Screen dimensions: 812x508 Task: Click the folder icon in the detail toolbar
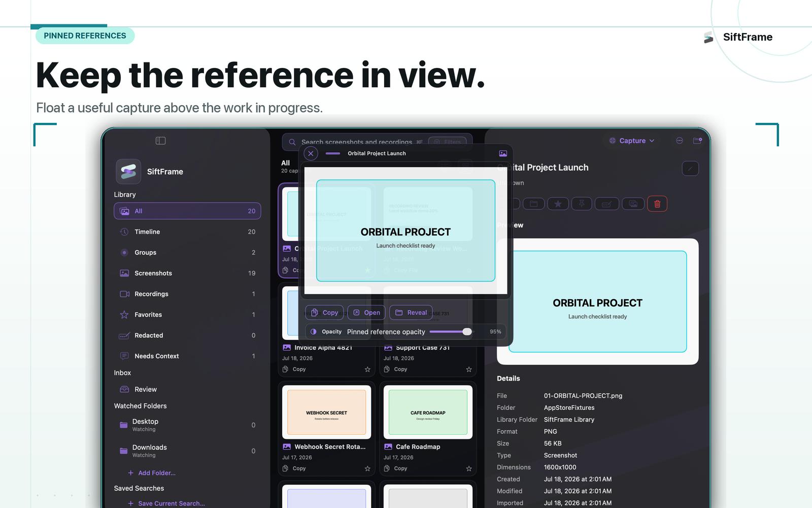534,204
